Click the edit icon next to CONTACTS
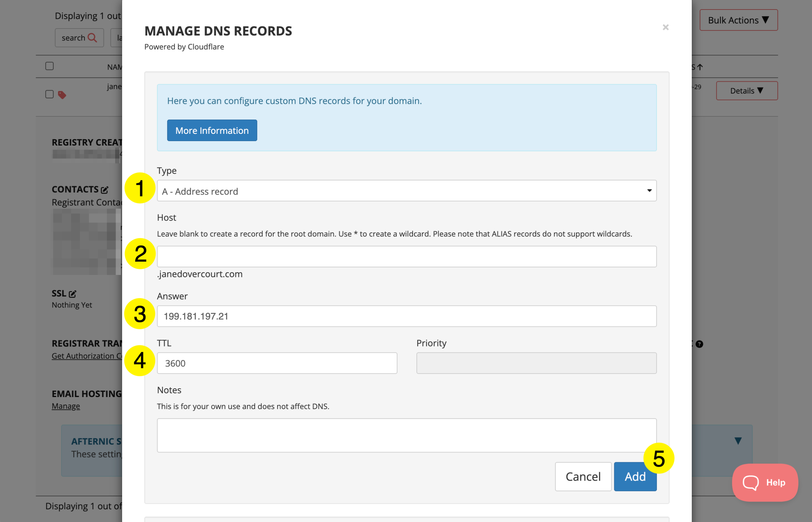The image size is (812, 522). point(104,190)
